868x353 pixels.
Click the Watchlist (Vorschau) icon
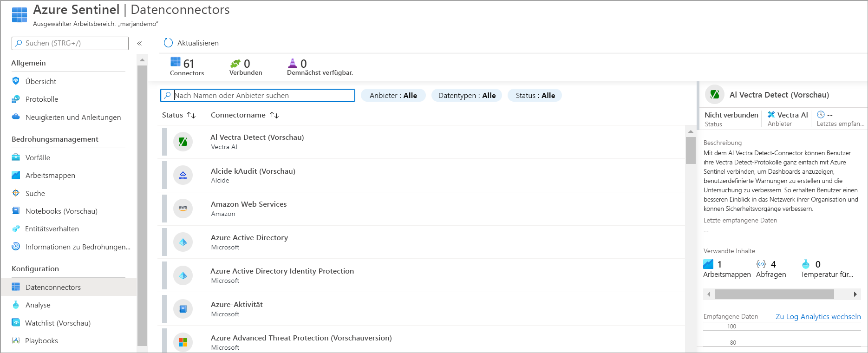coord(16,322)
